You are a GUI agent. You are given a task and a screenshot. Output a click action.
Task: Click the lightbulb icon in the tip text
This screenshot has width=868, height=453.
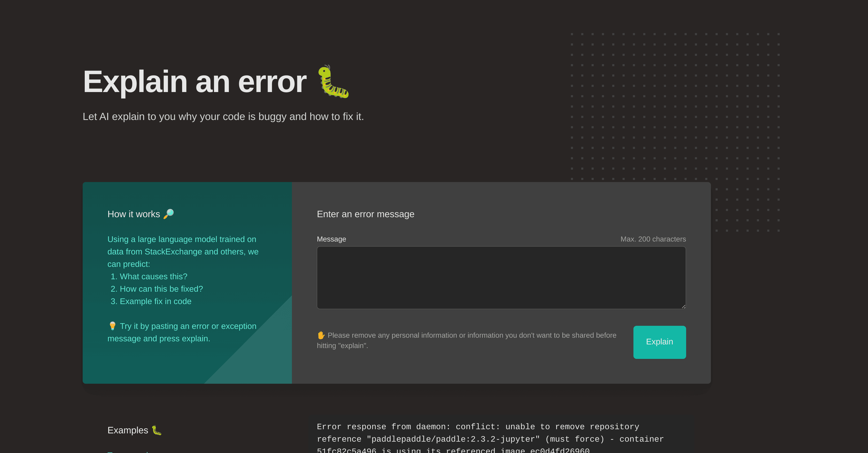[x=112, y=326]
